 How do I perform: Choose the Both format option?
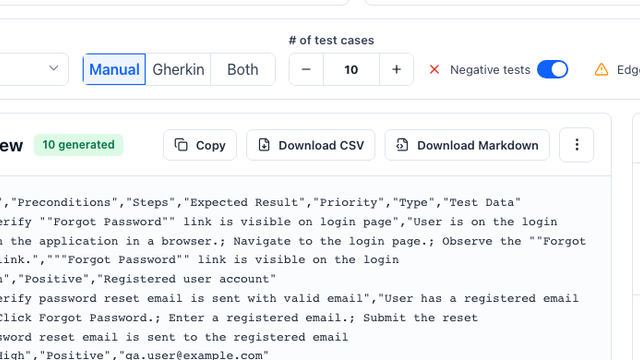[243, 69]
